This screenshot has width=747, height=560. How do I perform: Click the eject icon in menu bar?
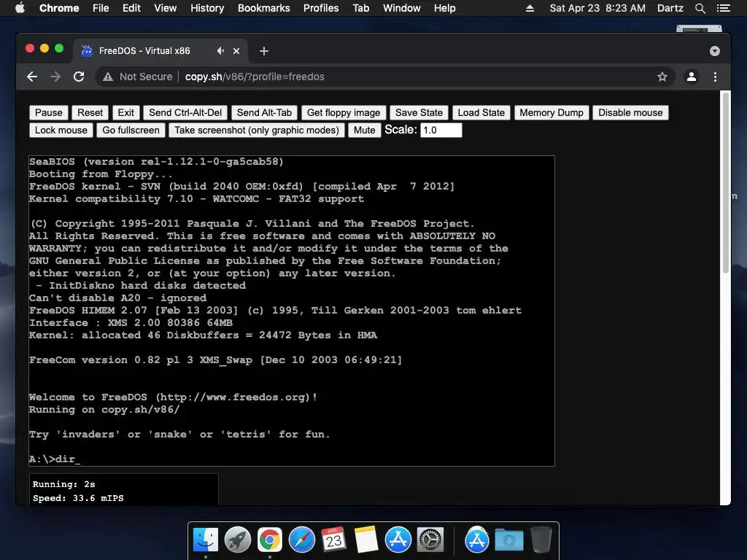click(530, 8)
